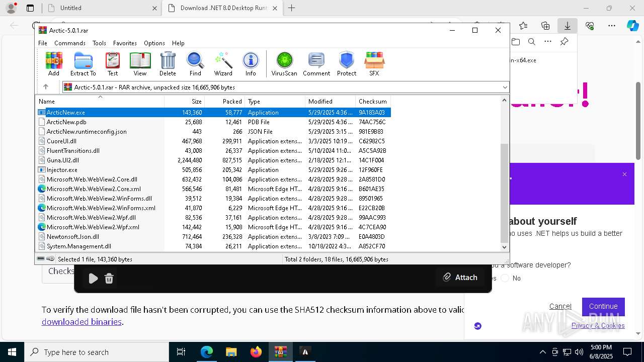Screen dimensions: 644x362
Task: Click the Find magnifier icon in WinRAR
Action: pos(195,64)
